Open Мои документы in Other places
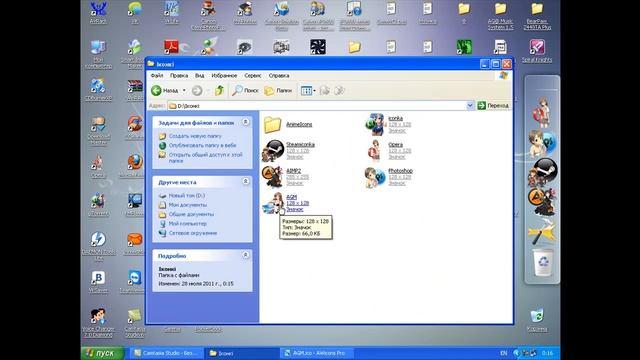This screenshot has height=360, width=640. tap(187, 205)
